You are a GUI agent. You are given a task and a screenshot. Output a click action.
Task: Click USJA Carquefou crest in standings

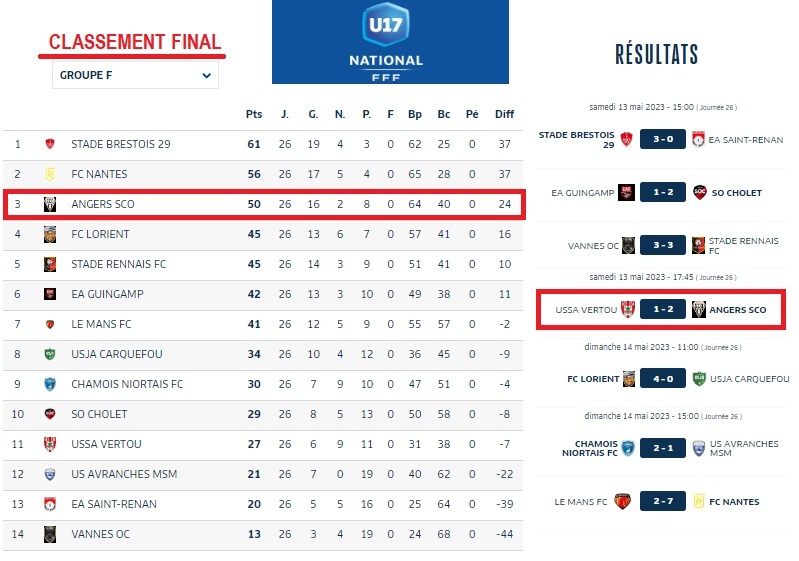point(49,354)
